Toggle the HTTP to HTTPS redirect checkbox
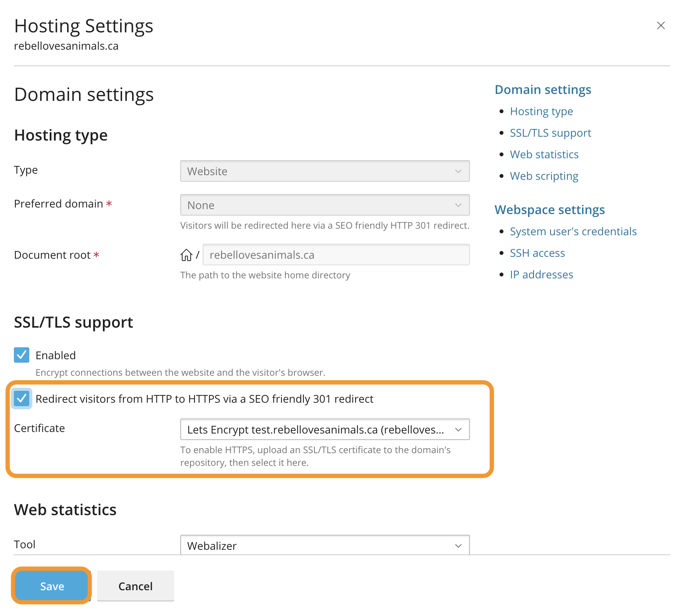The height and width of the screenshot is (616, 681). tap(22, 398)
